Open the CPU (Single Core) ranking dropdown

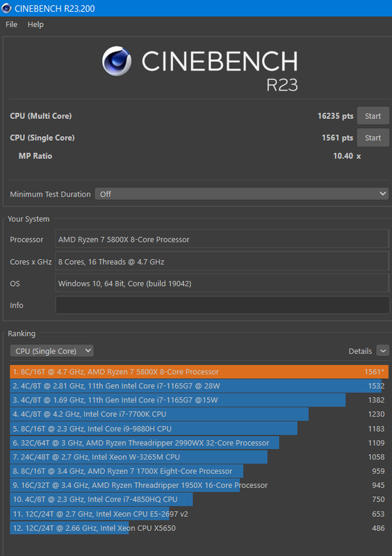pyautogui.click(x=52, y=351)
